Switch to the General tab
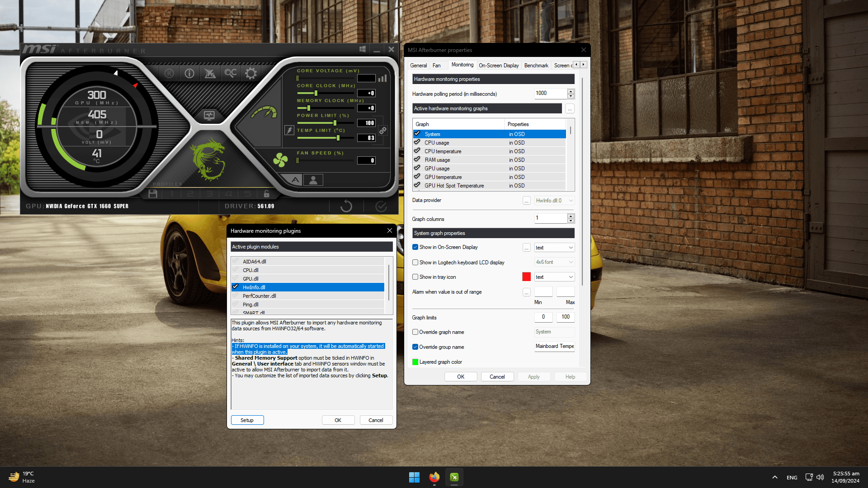This screenshot has width=868, height=488. 418,66
